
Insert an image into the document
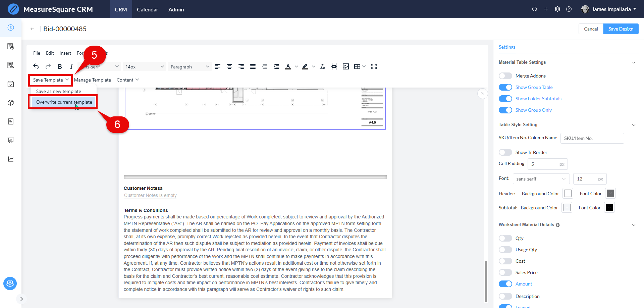[346, 66]
